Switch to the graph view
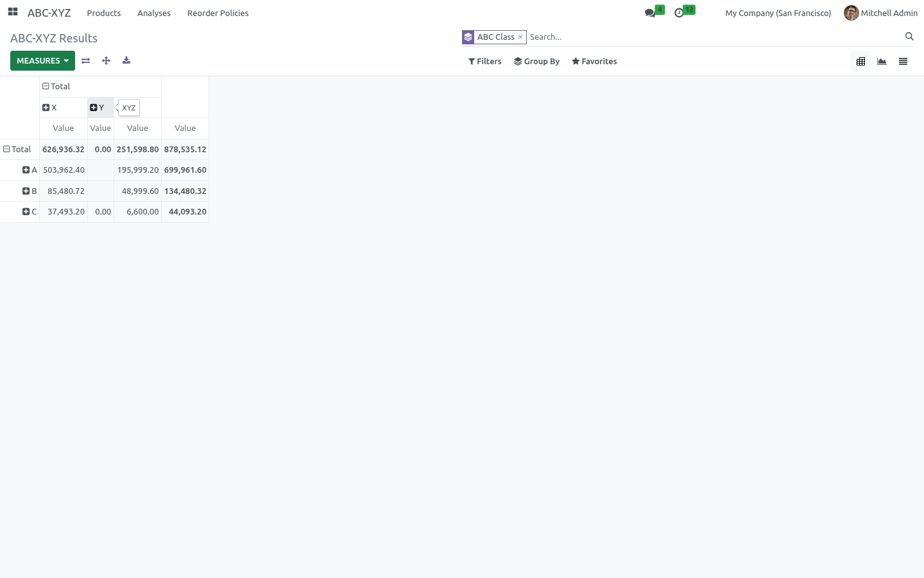The image size is (924, 578). pyautogui.click(x=882, y=62)
